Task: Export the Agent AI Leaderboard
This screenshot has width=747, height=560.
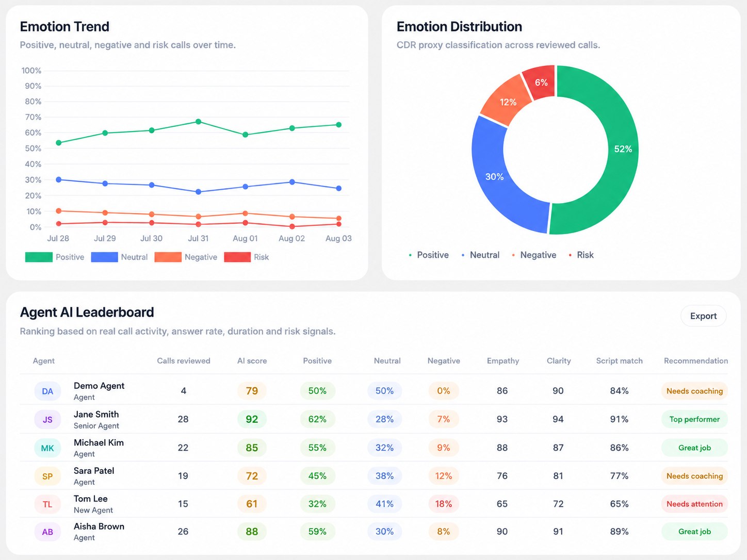Action: [x=703, y=316]
